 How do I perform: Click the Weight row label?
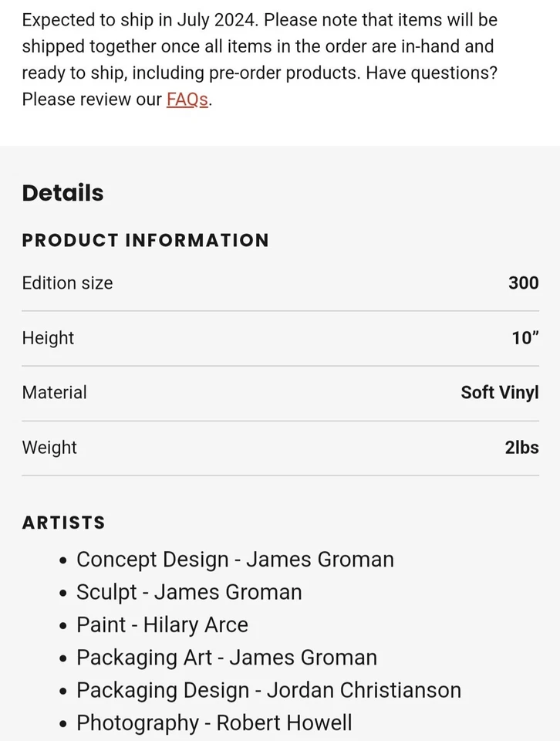pyautogui.click(x=49, y=448)
